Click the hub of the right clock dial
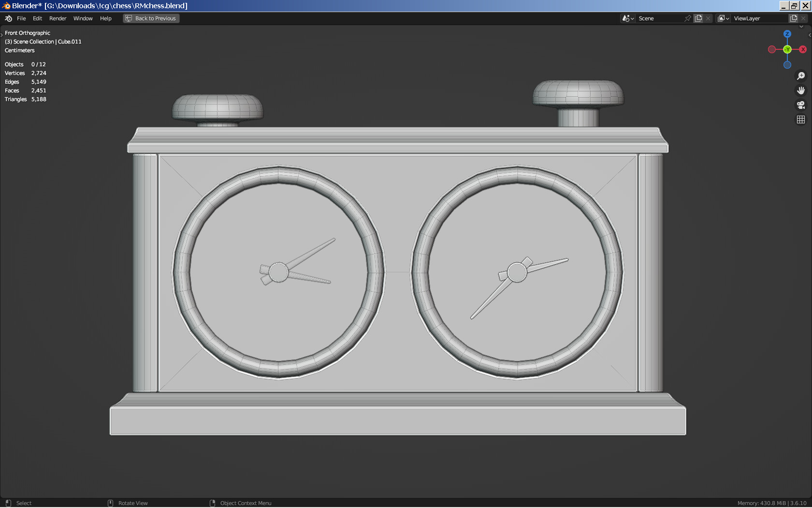This screenshot has width=812, height=508. (x=517, y=272)
